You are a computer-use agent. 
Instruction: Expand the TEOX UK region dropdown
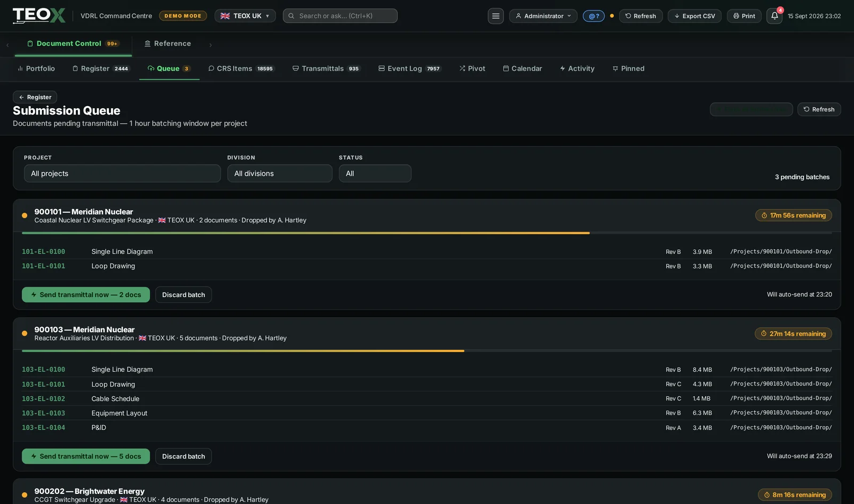[245, 16]
